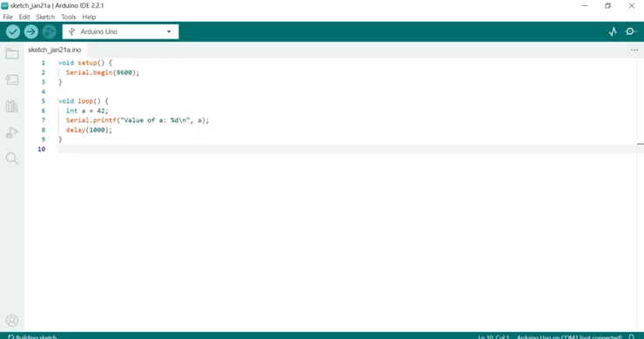Open the Sketch menu
This screenshot has width=644, height=339.
coord(45,17)
